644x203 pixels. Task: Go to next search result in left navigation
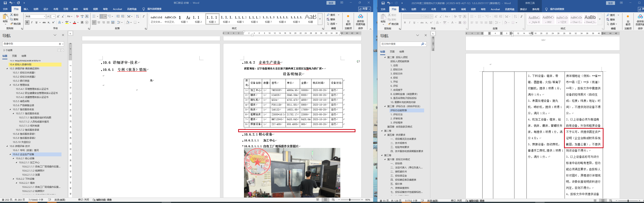(x=62, y=50)
